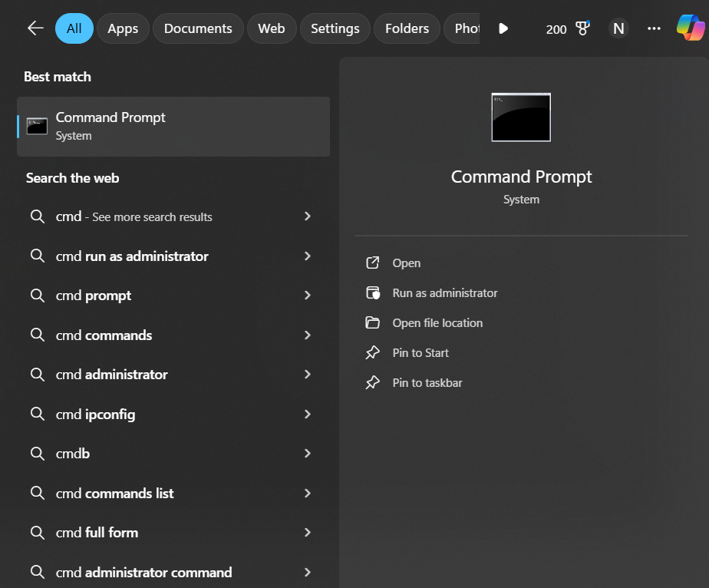The height and width of the screenshot is (588, 709).
Task: Choose Open file location
Action: click(437, 322)
